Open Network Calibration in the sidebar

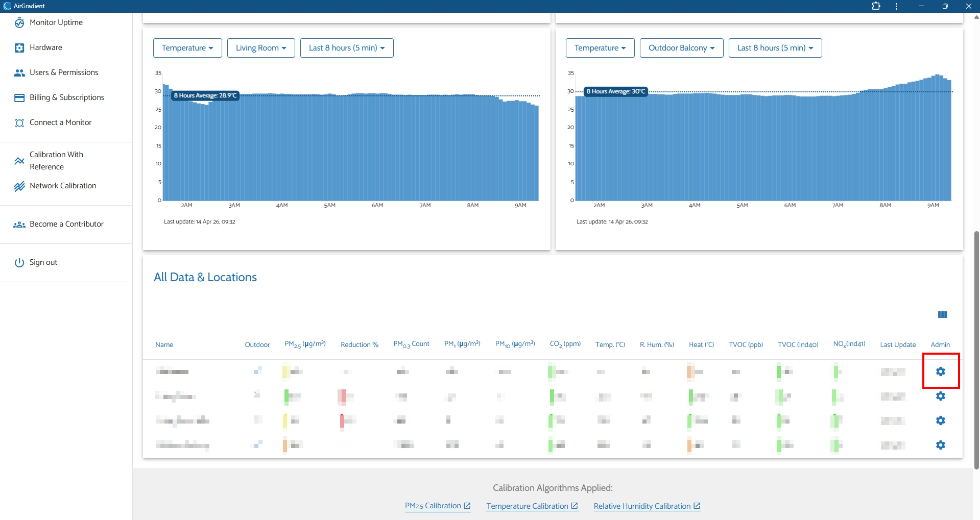click(63, 186)
